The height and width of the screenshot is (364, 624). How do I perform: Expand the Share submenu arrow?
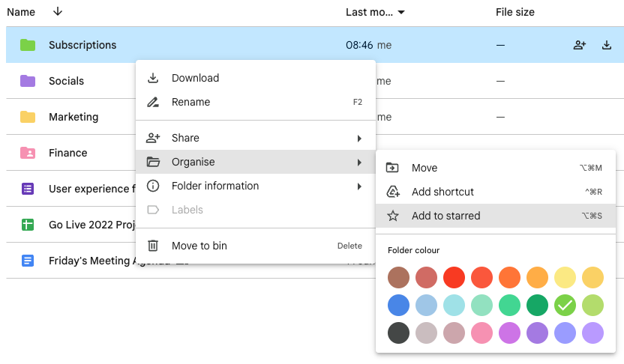[x=359, y=139]
